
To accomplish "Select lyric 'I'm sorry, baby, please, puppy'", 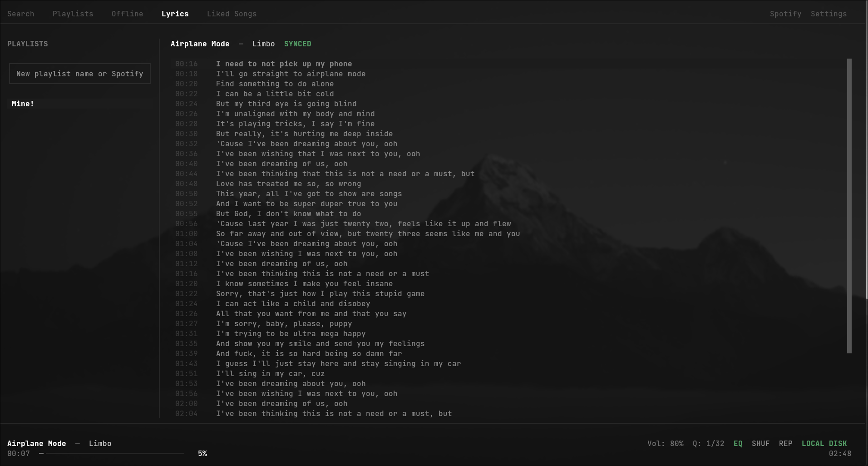I will click(x=284, y=324).
